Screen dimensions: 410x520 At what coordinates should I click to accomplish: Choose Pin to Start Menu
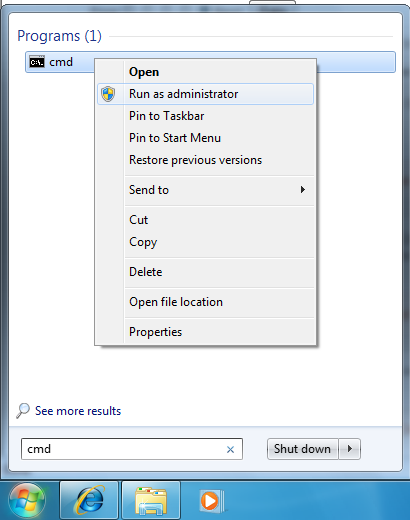[x=175, y=138]
